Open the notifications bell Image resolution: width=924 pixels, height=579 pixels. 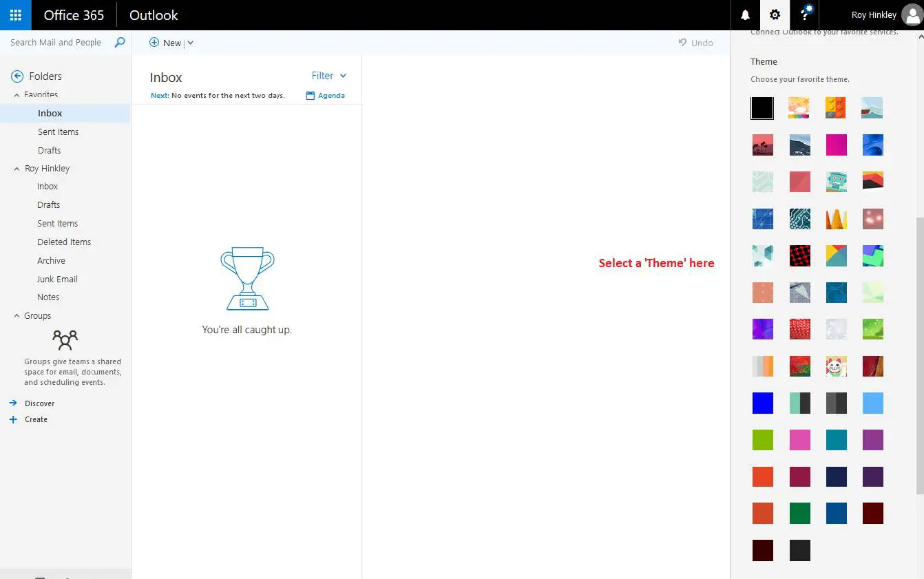click(744, 14)
